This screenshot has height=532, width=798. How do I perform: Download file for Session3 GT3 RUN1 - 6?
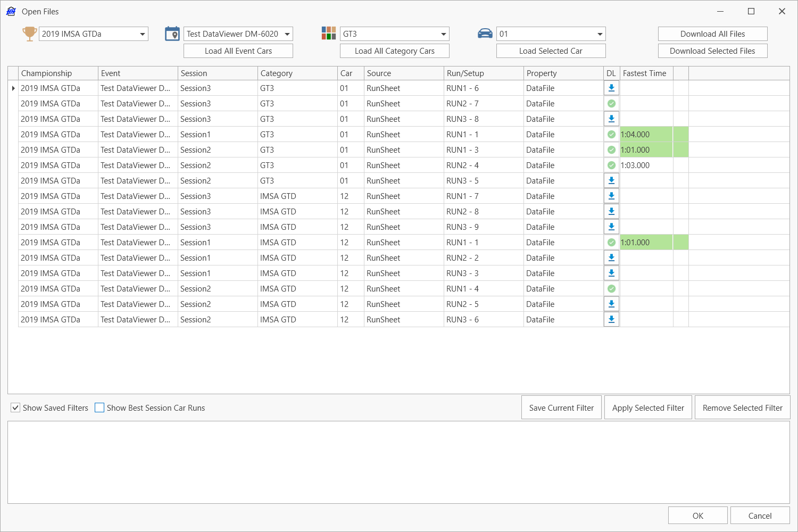click(612, 88)
